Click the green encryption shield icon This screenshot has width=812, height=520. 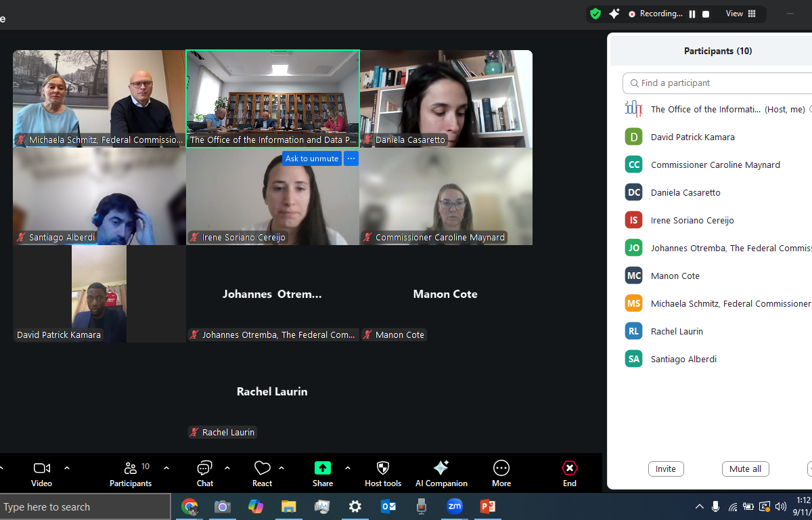point(595,14)
